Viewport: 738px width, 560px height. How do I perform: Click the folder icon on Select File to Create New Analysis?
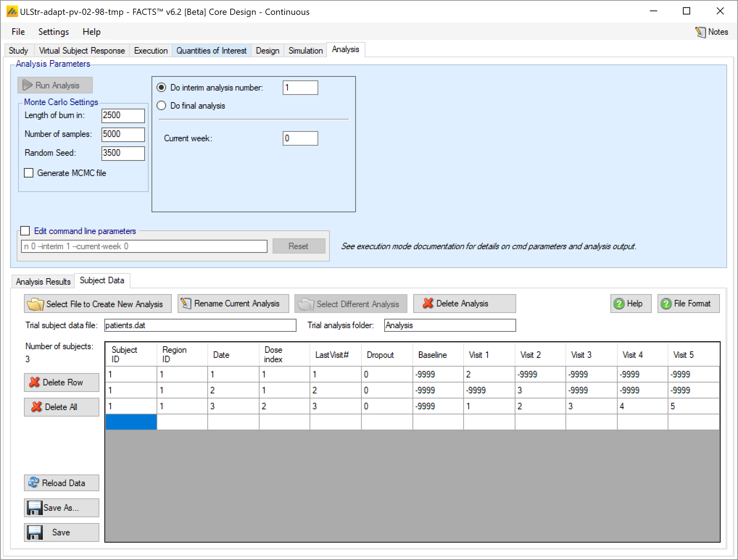pos(35,304)
